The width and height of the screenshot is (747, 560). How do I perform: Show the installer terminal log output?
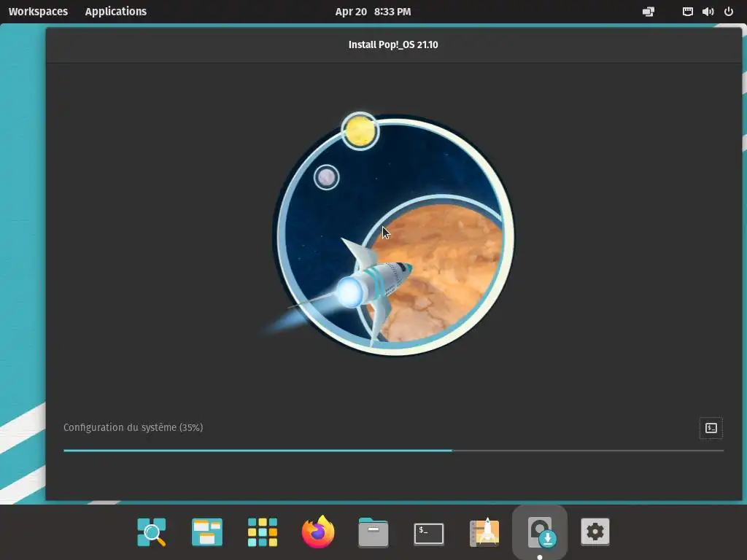(711, 427)
